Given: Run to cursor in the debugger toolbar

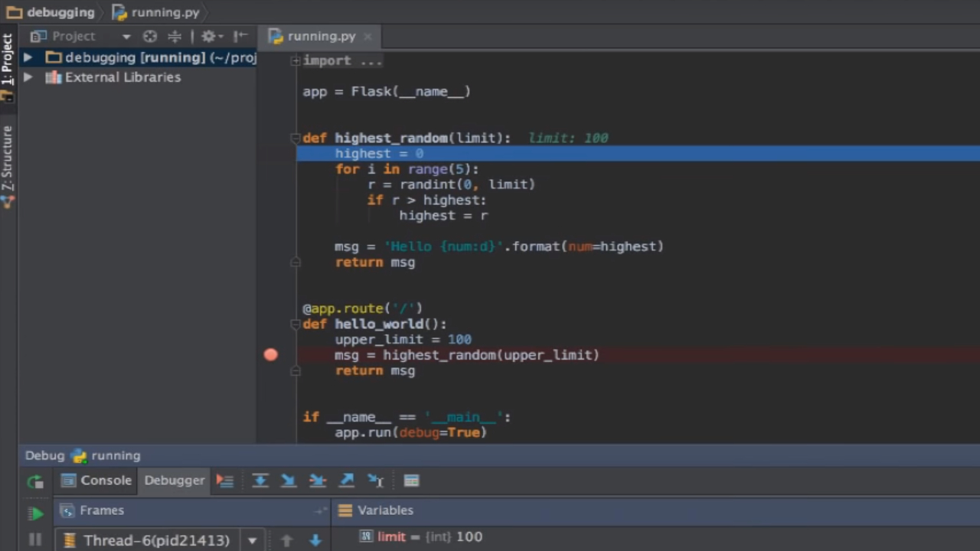Looking at the screenshot, I should [x=374, y=480].
